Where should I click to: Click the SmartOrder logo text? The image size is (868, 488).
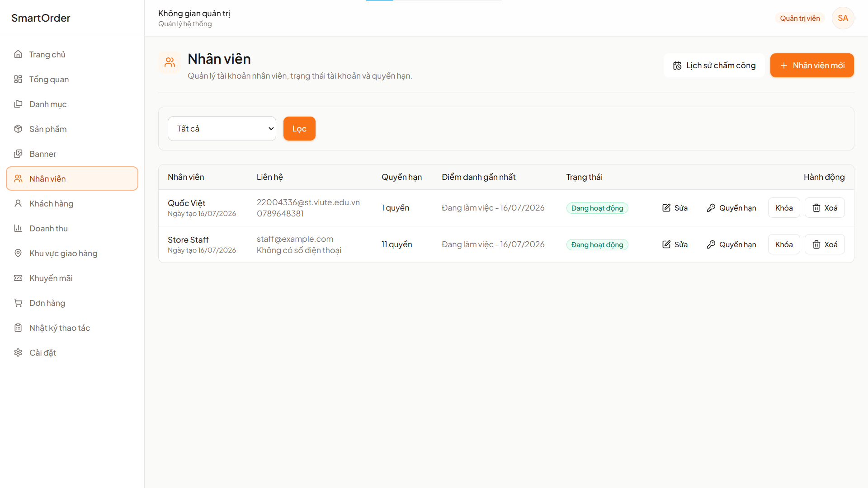[41, 18]
